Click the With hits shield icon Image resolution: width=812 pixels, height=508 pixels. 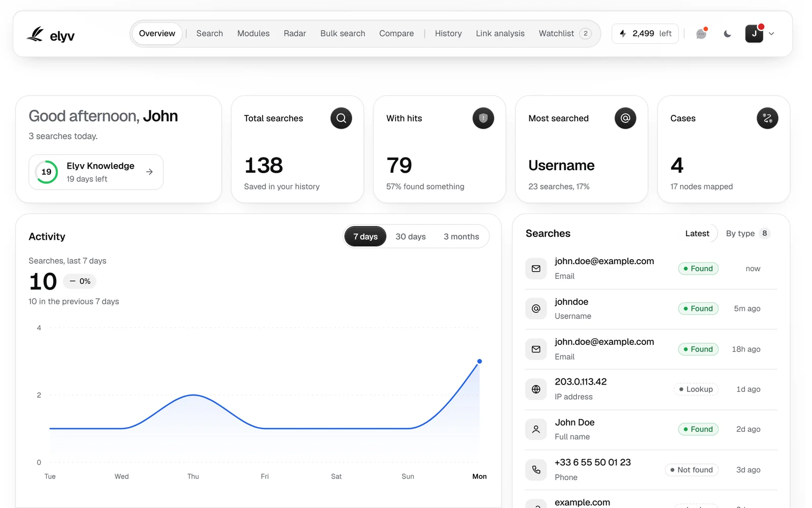pyautogui.click(x=483, y=118)
